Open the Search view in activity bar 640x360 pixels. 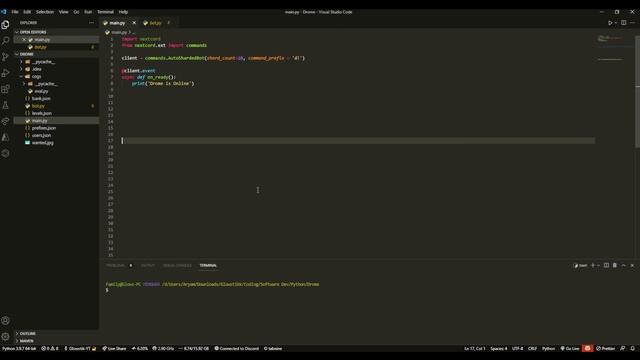tap(5, 41)
